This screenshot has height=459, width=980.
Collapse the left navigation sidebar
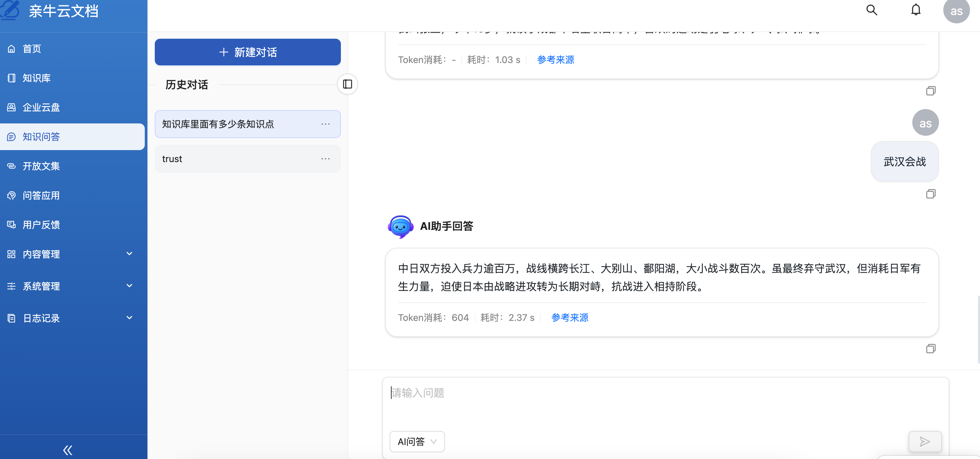coord(67,450)
